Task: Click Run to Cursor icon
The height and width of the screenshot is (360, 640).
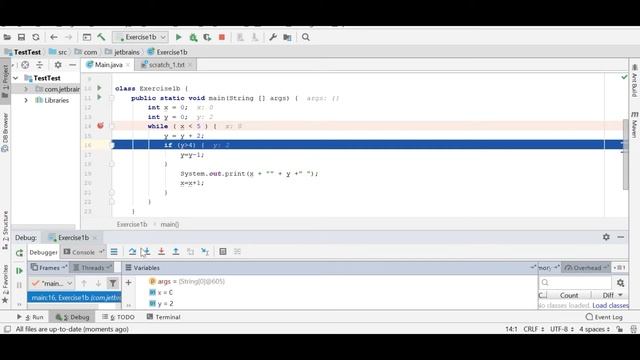Action: pyautogui.click(x=205, y=252)
